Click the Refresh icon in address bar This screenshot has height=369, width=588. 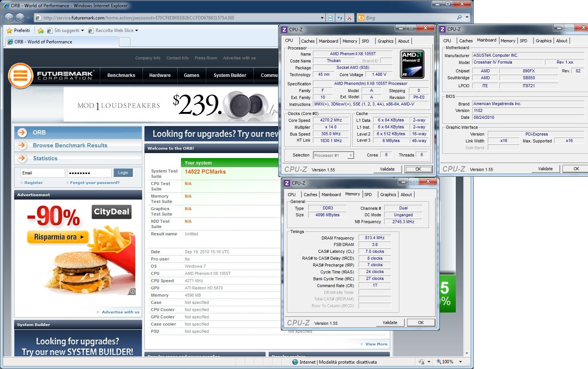[340, 18]
